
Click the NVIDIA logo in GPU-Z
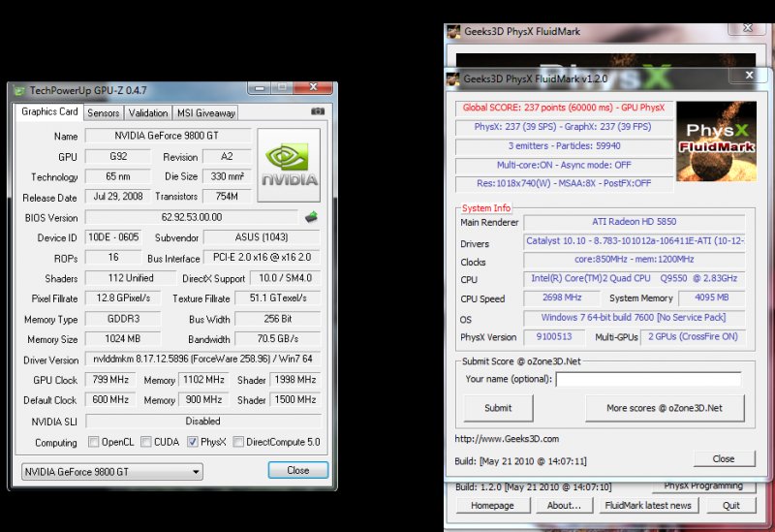pyautogui.click(x=289, y=165)
